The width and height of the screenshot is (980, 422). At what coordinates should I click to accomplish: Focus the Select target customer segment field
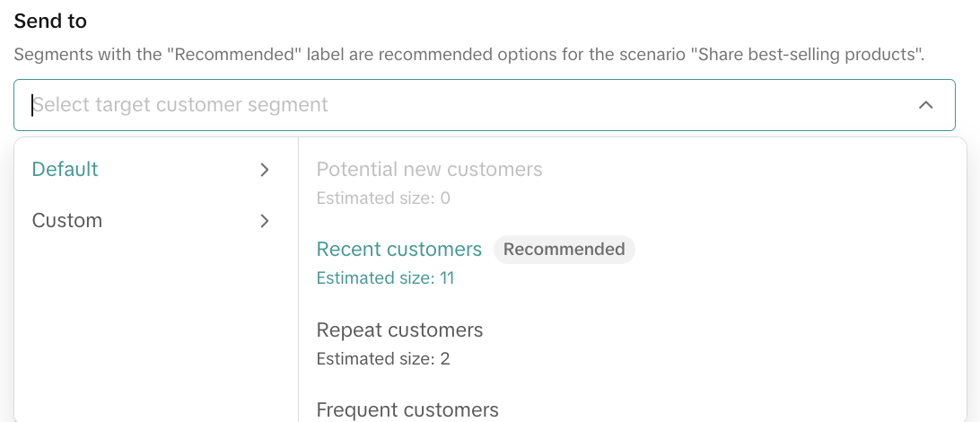click(x=449, y=105)
